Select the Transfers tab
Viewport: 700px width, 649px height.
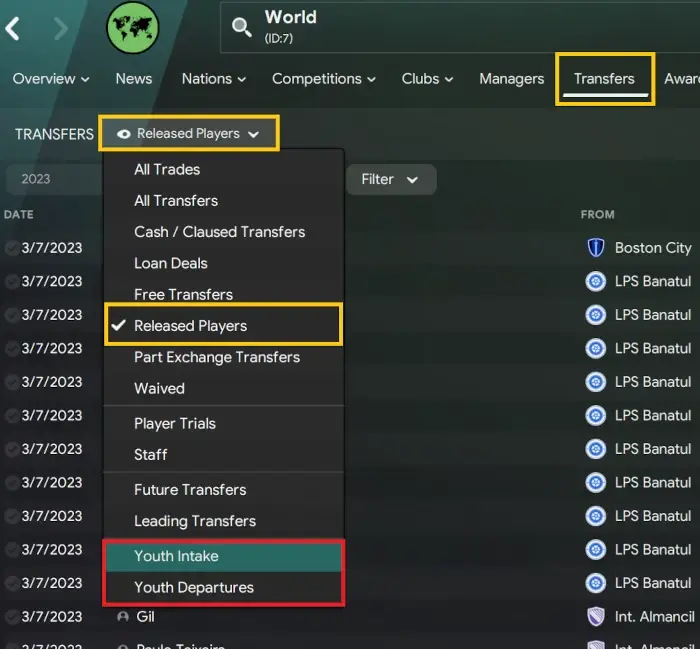604,79
